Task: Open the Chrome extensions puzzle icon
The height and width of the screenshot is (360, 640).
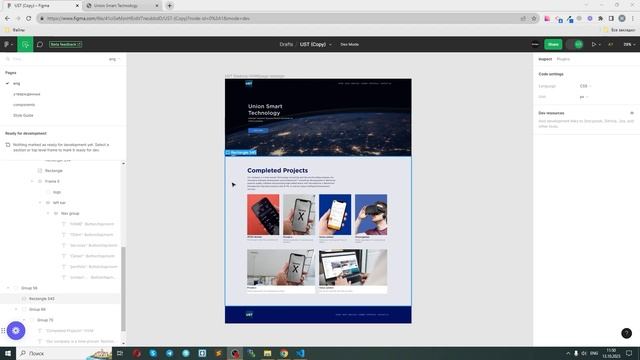Action: click(x=600, y=18)
